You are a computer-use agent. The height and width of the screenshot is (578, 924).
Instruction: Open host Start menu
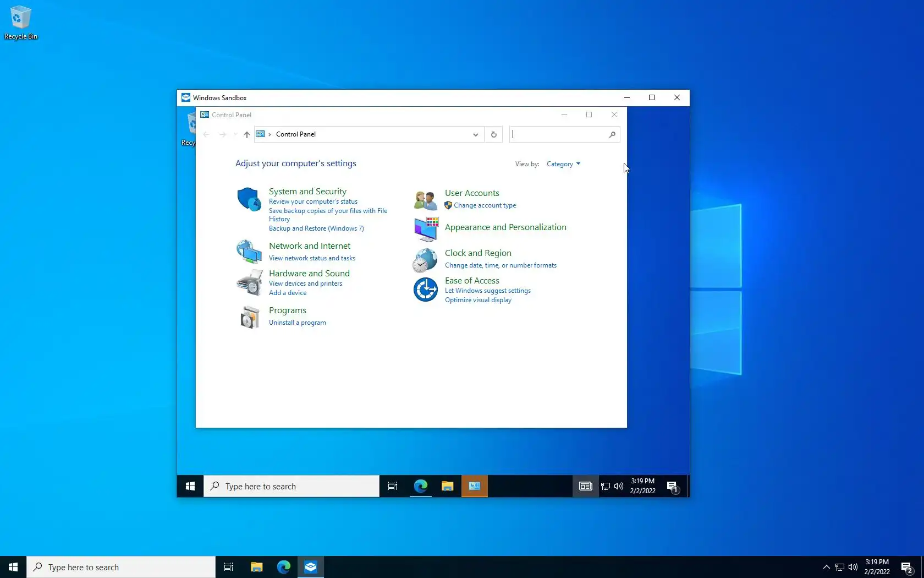click(13, 567)
